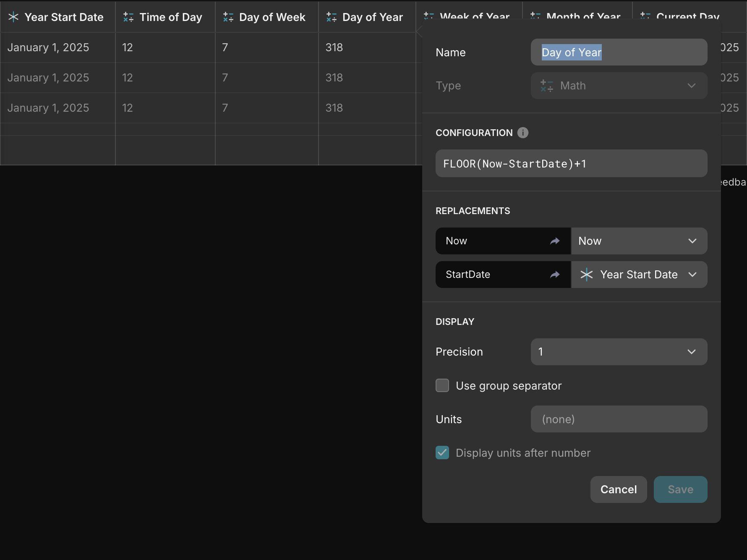Click the asterisk icon in Year Start Date dropdown
Image resolution: width=747 pixels, height=560 pixels.
[587, 275]
